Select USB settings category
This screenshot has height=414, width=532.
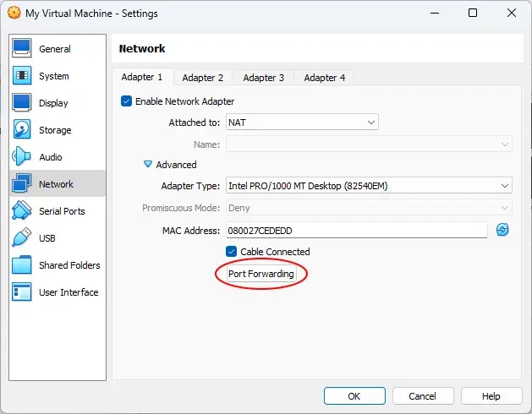[58, 238]
